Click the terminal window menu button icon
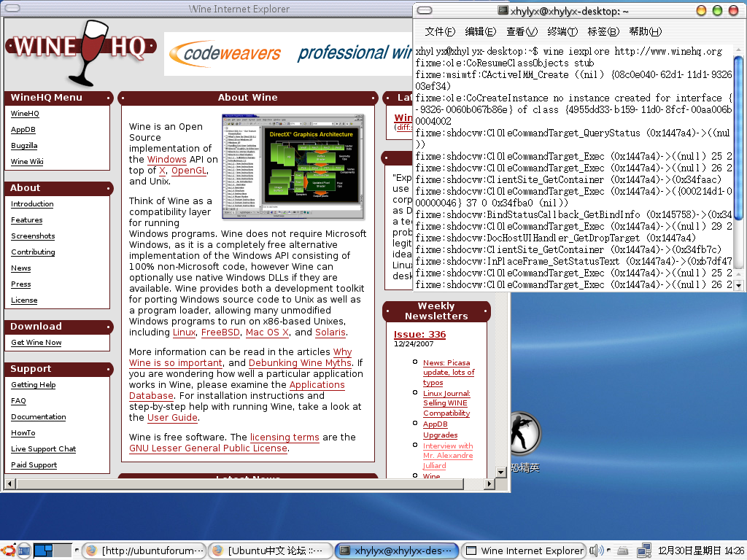This screenshot has width=747, height=560. [425, 10]
